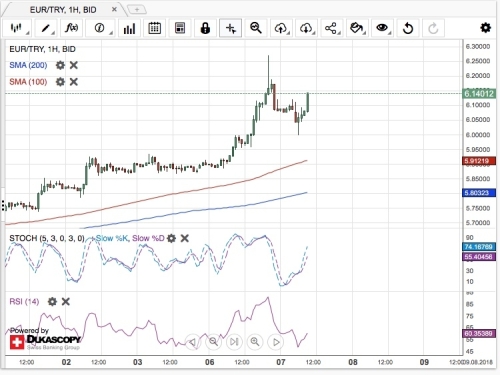This screenshot has width=500, height=375.
Task: Click the play forward chart navigation button
Action: click(276, 342)
